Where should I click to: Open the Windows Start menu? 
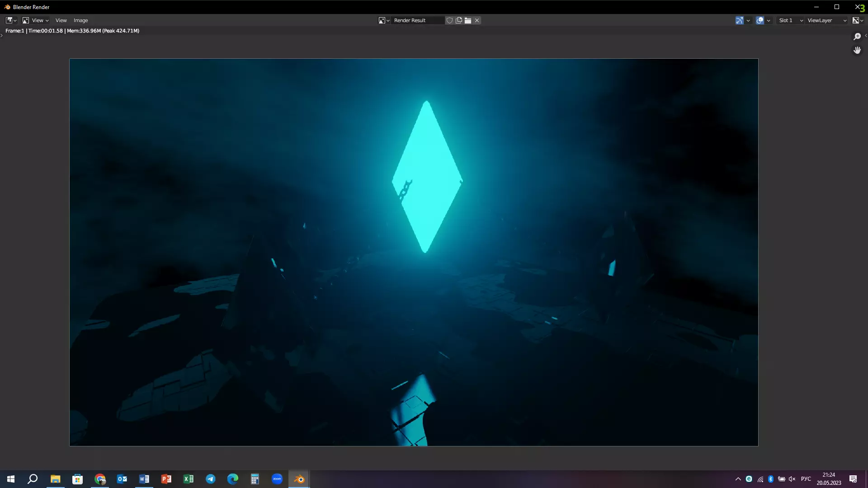click(x=11, y=479)
